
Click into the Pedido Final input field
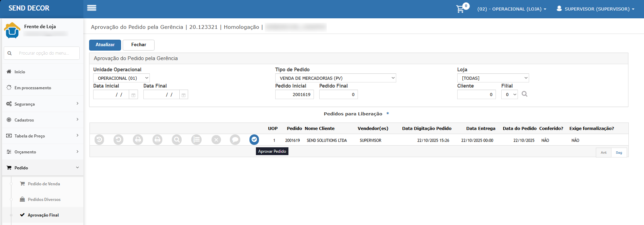(338, 95)
